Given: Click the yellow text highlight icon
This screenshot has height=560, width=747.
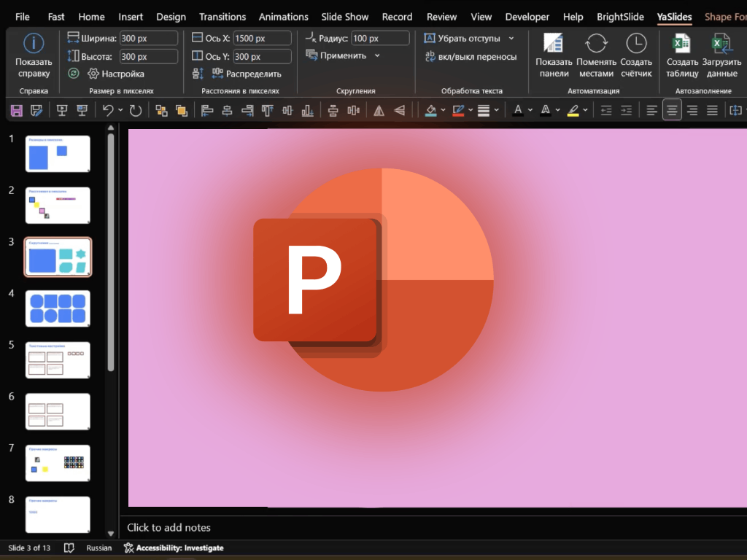Looking at the screenshot, I should click(x=573, y=111).
